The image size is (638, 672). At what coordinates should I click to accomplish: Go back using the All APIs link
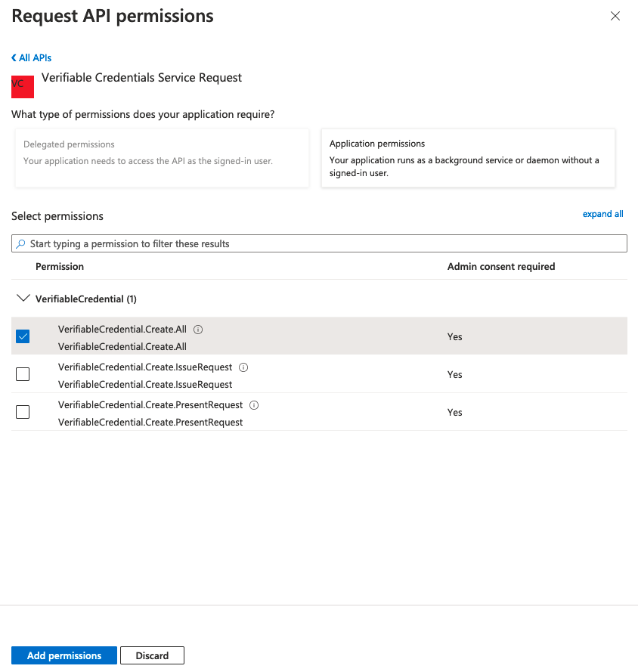click(x=32, y=57)
